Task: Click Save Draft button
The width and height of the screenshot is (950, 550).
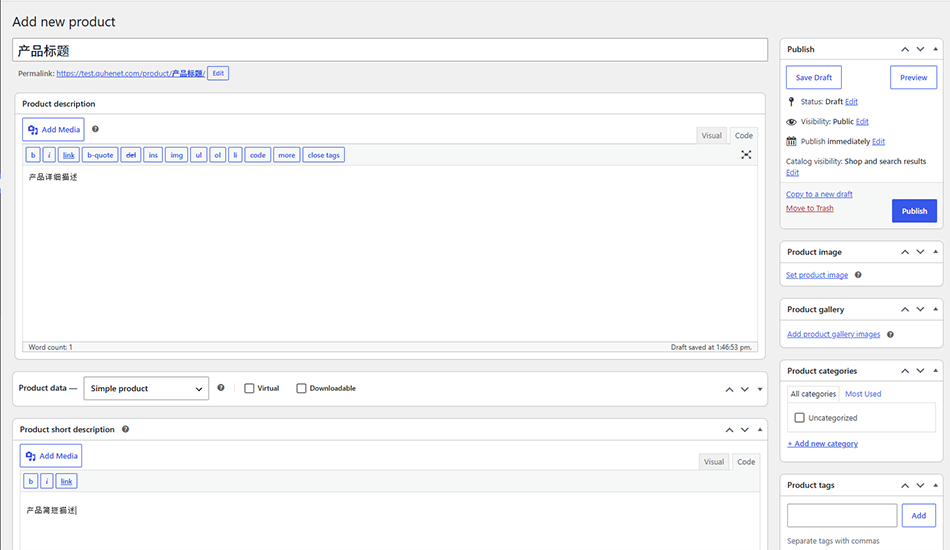Action: click(814, 78)
